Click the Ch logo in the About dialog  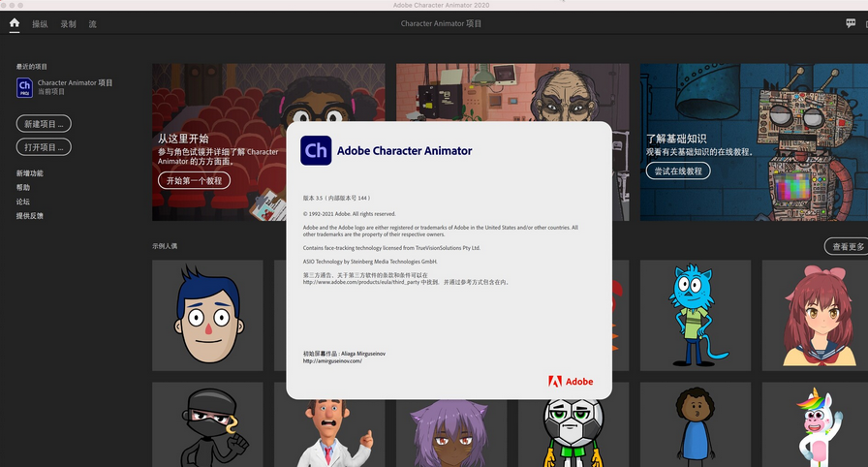click(x=316, y=150)
